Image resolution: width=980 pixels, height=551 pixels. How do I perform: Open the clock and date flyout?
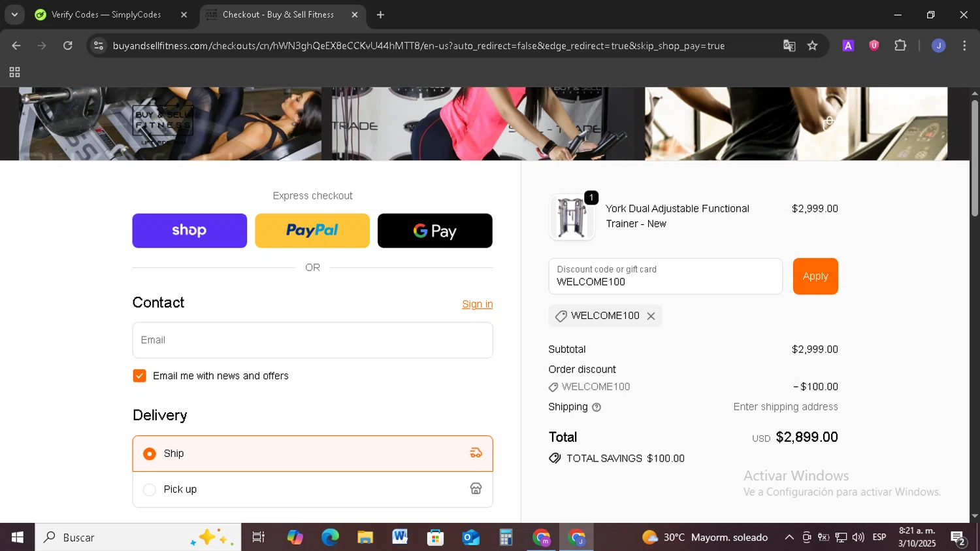(x=917, y=537)
